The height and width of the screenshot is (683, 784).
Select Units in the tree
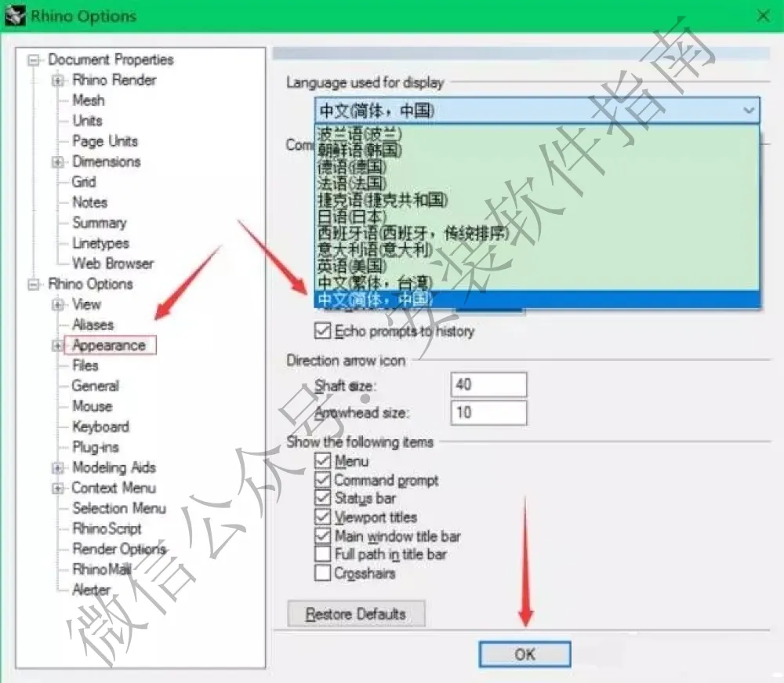coord(88,121)
